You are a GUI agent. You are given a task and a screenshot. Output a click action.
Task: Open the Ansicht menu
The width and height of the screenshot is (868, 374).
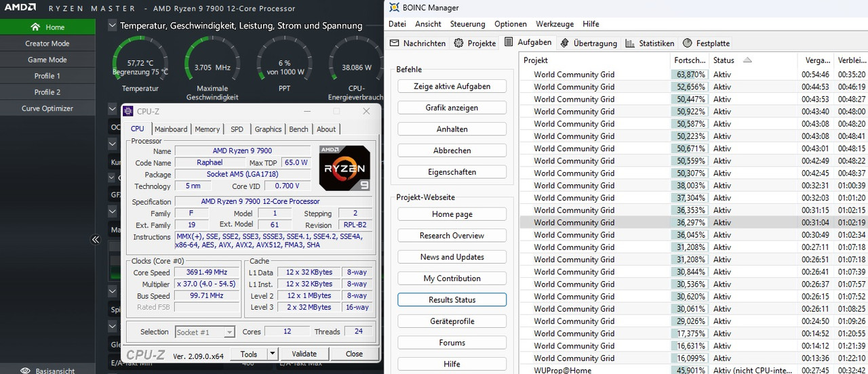(428, 24)
